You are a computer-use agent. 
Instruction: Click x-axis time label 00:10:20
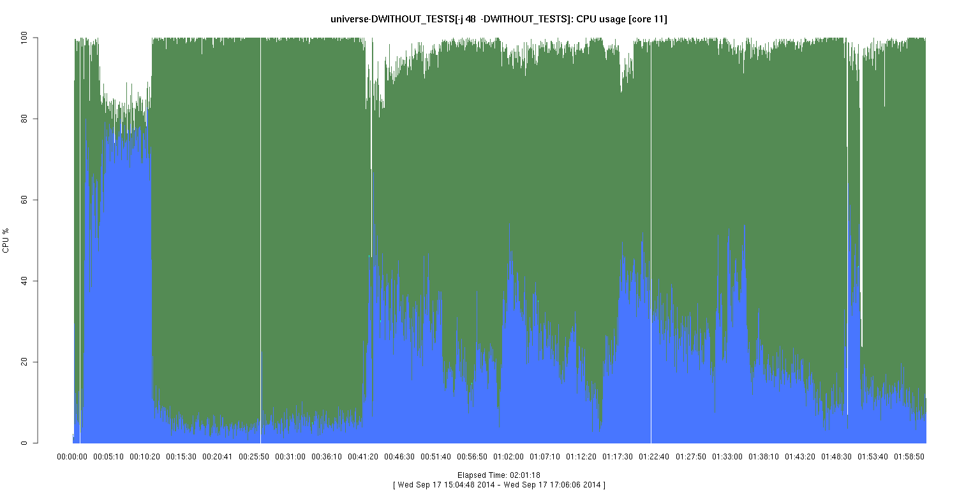coord(145,457)
